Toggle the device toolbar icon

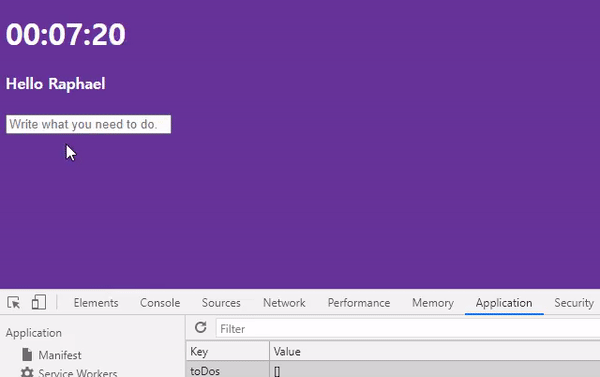click(x=39, y=302)
